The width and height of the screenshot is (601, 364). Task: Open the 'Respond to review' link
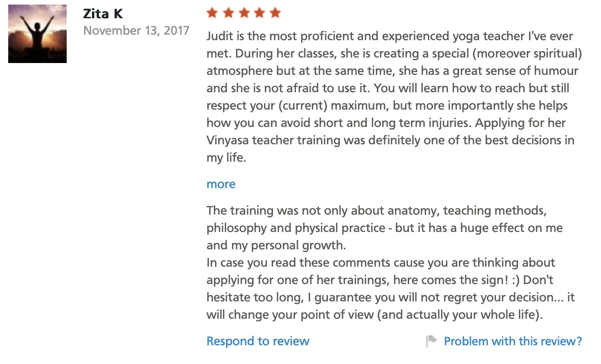258,341
